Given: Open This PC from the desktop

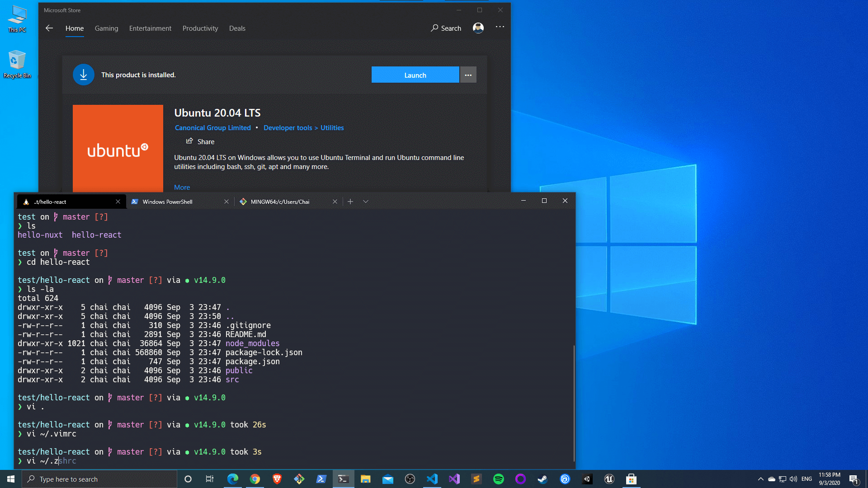Looking at the screenshot, I should pos(17,18).
